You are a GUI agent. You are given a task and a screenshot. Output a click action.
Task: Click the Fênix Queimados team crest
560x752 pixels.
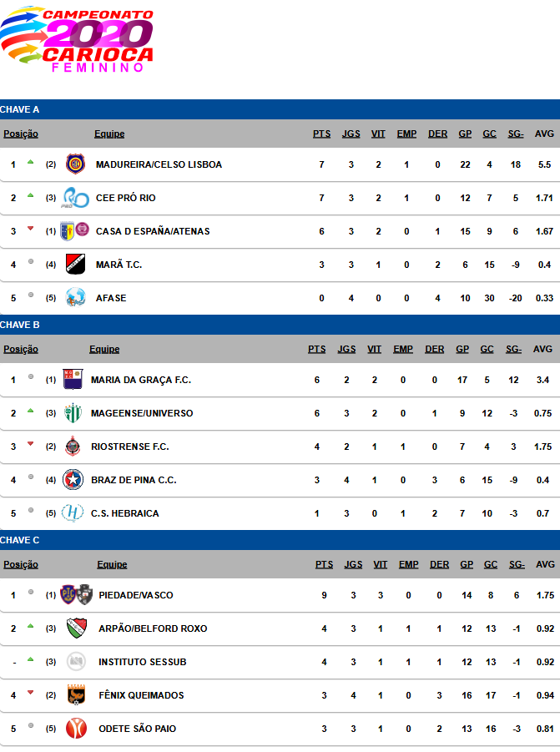pos(77,695)
